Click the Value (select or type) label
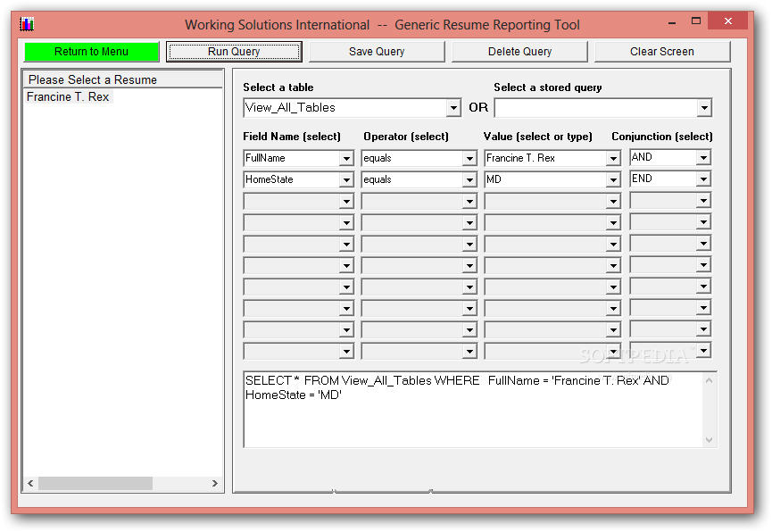This screenshot has width=772, height=532. pyautogui.click(x=537, y=137)
